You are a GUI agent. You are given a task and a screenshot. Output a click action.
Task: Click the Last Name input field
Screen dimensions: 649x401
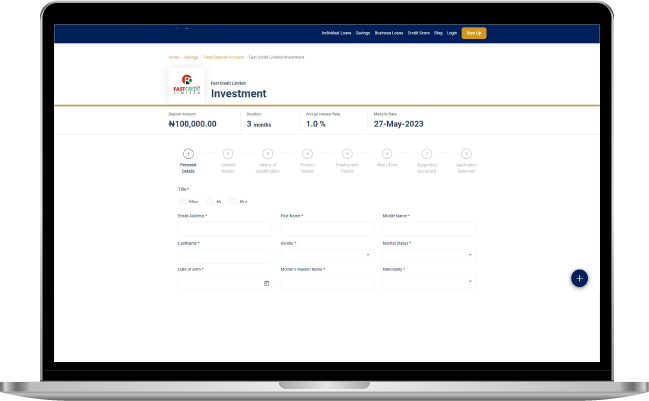(225, 256)
